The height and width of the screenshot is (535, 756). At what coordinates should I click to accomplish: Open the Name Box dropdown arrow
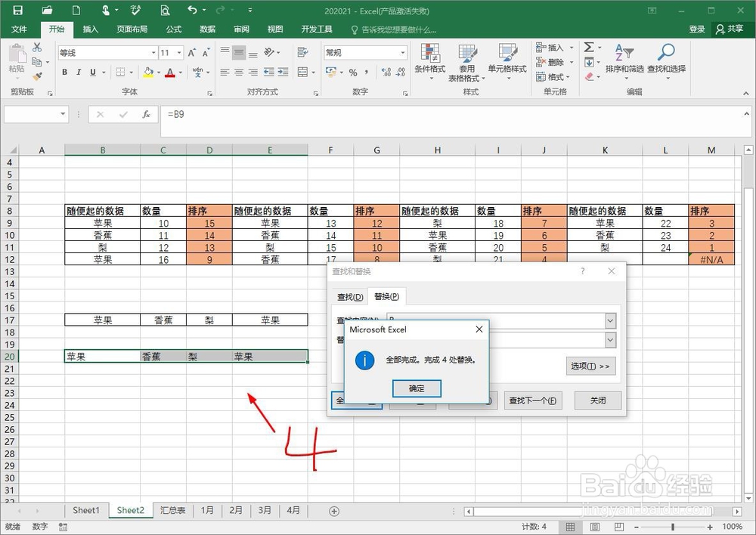point(63,114)
